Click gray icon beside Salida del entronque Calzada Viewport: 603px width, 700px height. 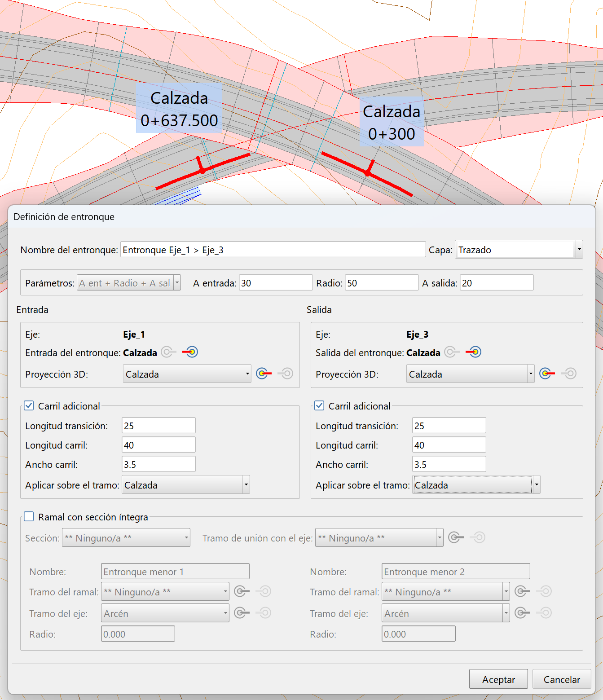coord(452,352)
